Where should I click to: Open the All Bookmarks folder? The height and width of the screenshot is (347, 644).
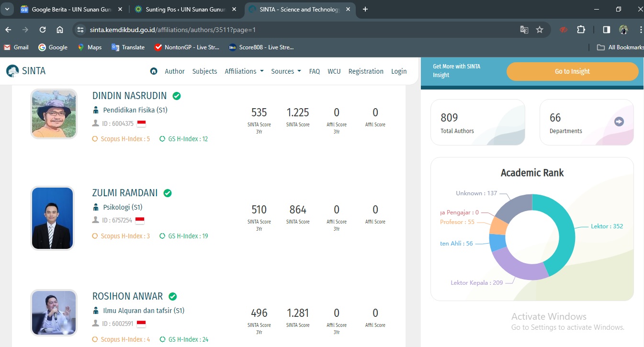point(620,47)
